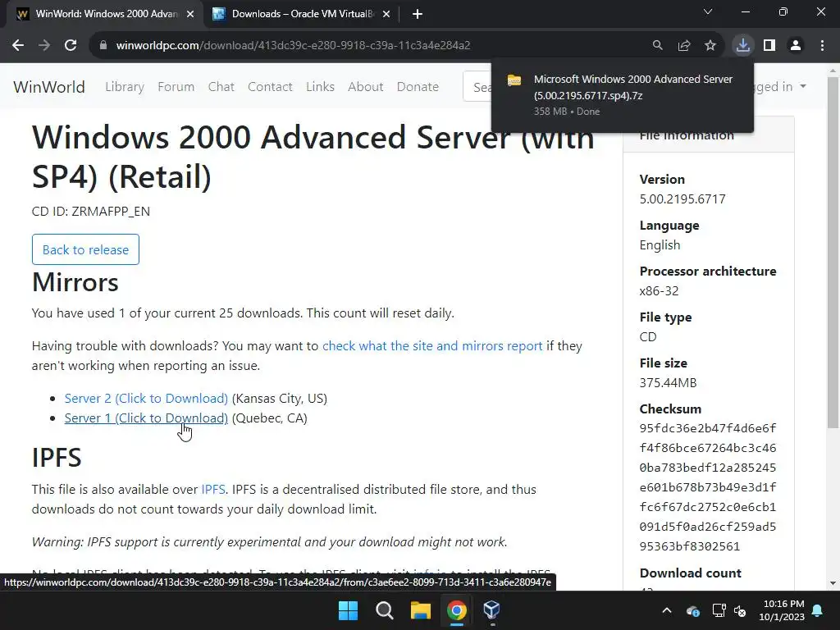
Task: Click the WinWorld site logo text
Action: click(49, 87)
